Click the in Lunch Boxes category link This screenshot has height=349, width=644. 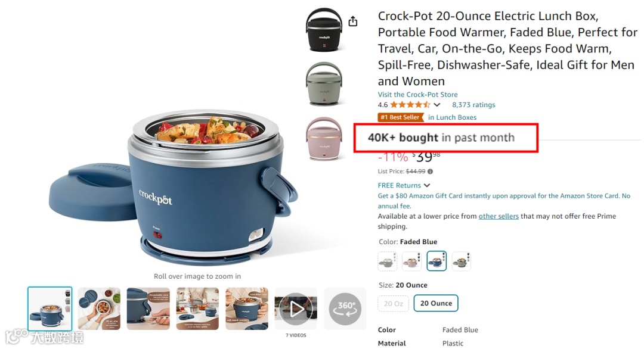452,117
